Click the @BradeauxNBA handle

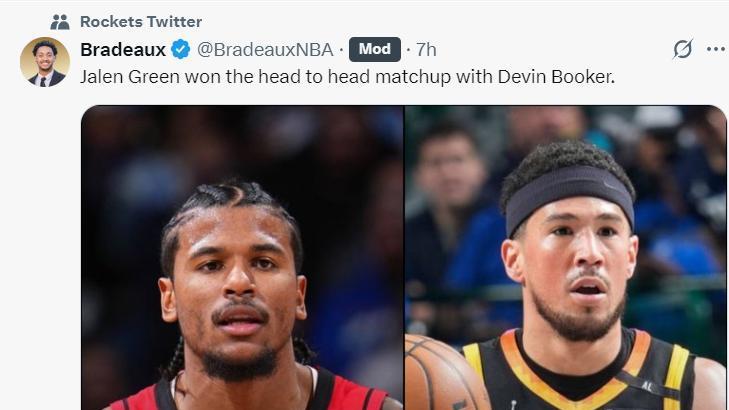[x=265, y=49]
